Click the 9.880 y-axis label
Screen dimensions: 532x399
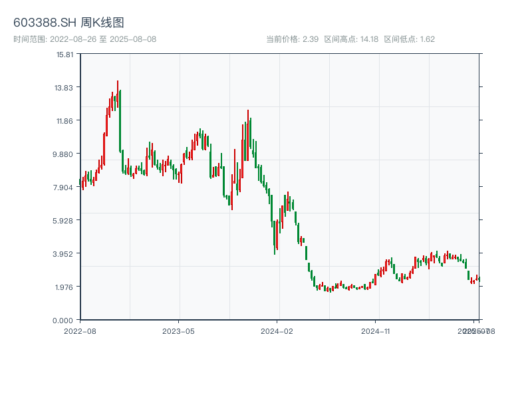tap(64, 154)
